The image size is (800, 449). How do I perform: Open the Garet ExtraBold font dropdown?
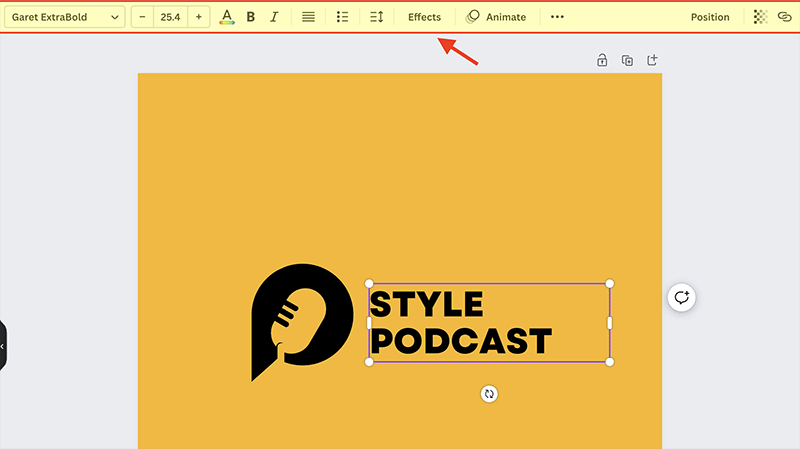point(64,17)
